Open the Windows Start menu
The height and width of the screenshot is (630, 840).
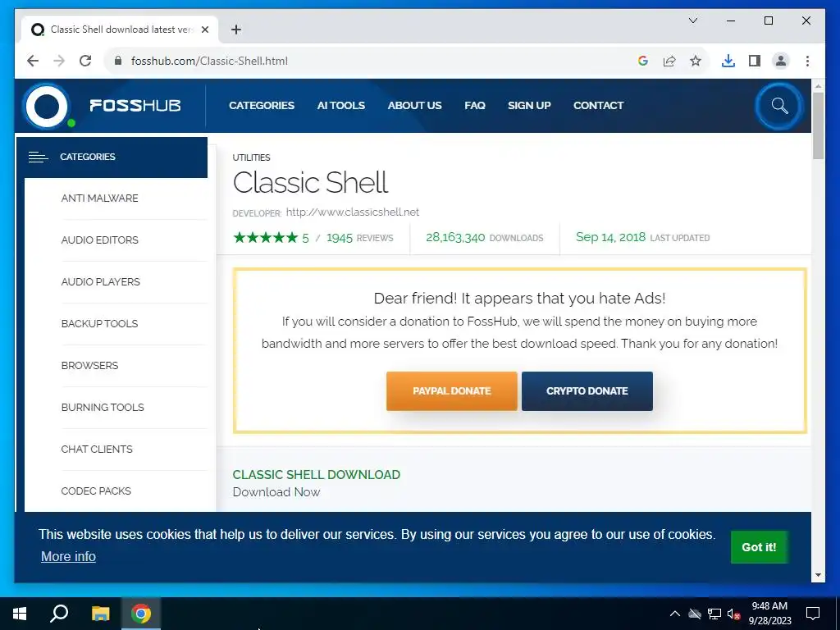(x=20, y=614)
